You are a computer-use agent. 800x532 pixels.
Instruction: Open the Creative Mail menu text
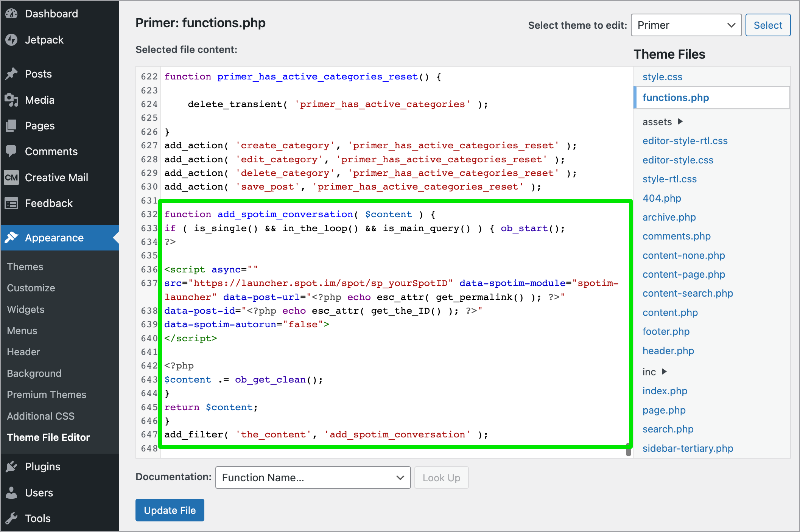click(56, 177)
